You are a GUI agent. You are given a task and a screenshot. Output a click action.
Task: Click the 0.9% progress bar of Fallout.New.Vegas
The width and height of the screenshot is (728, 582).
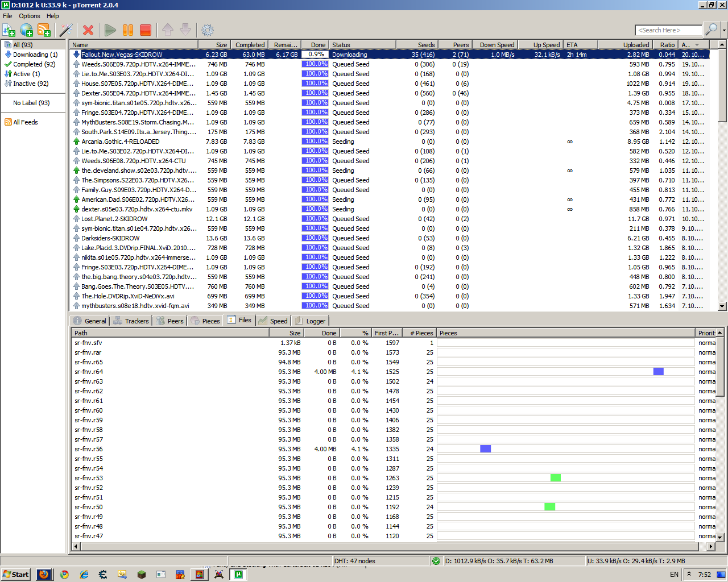315,55
